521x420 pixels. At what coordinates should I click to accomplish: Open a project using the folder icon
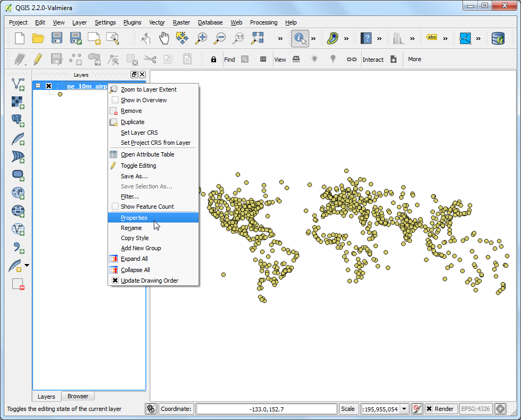pos(38,38)
